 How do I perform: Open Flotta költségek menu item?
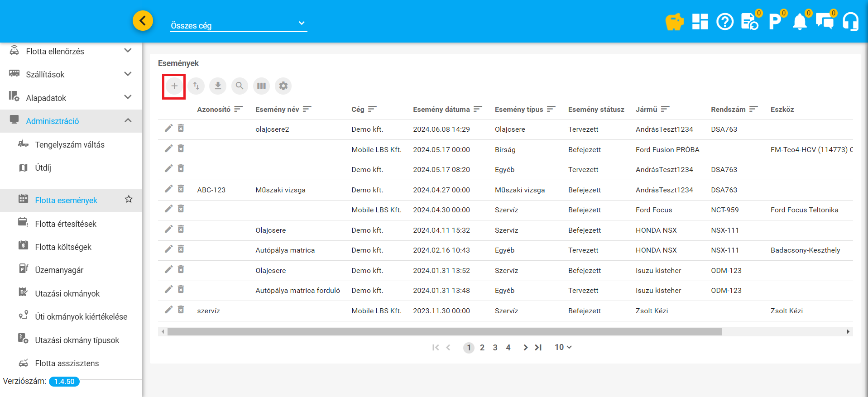point(63,247)
